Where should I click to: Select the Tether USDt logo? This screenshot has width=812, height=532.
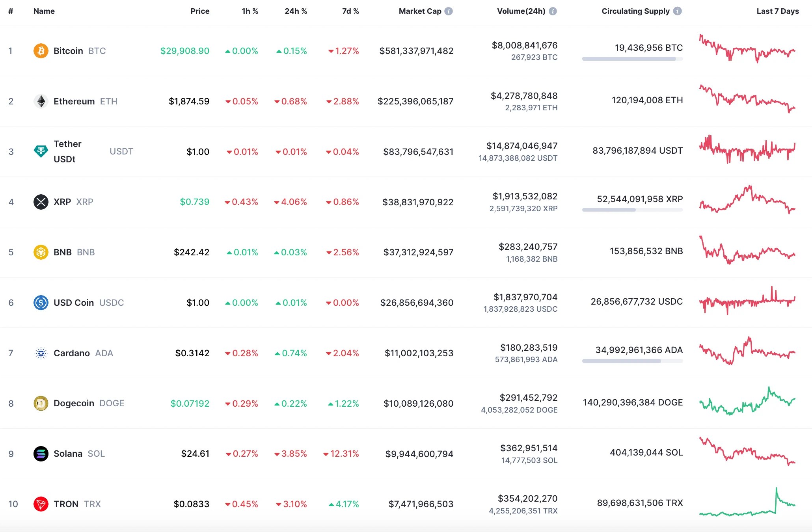click(41, 151)
